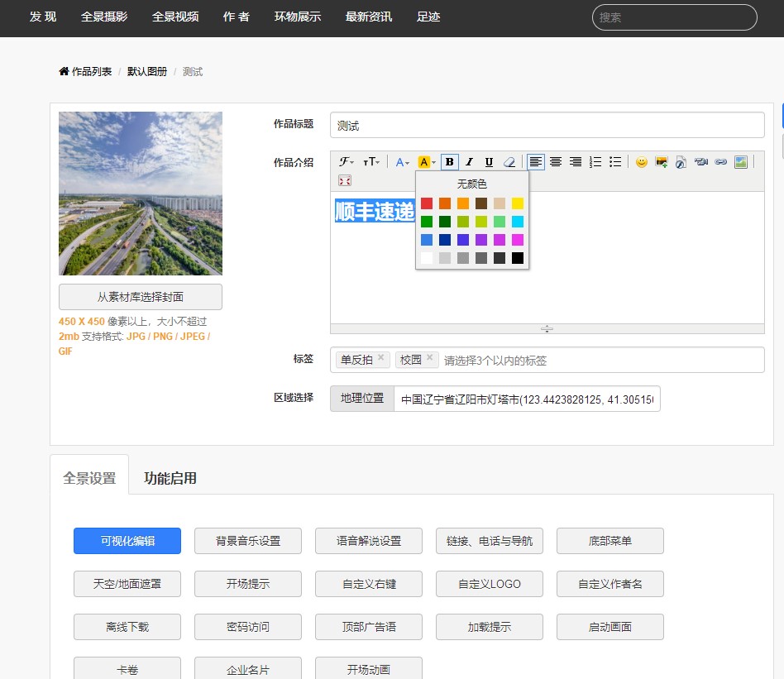
Task: Insert a numbered list
Action: (x=595, y=162)
